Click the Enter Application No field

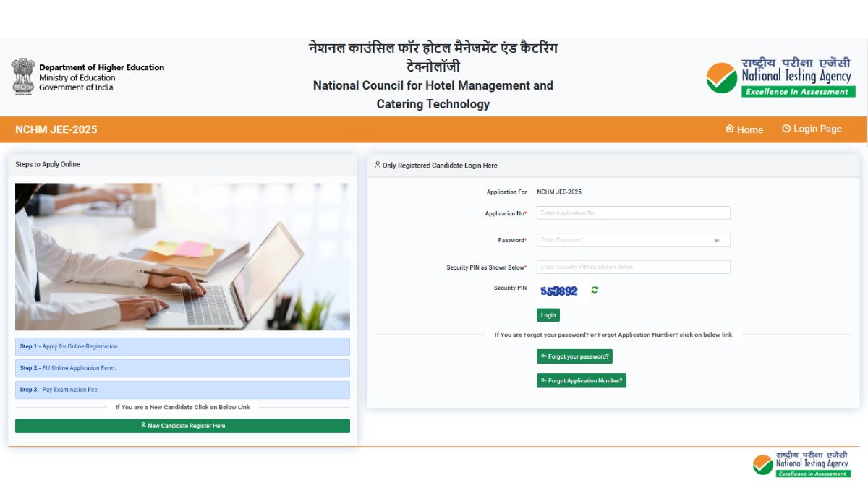633,212
